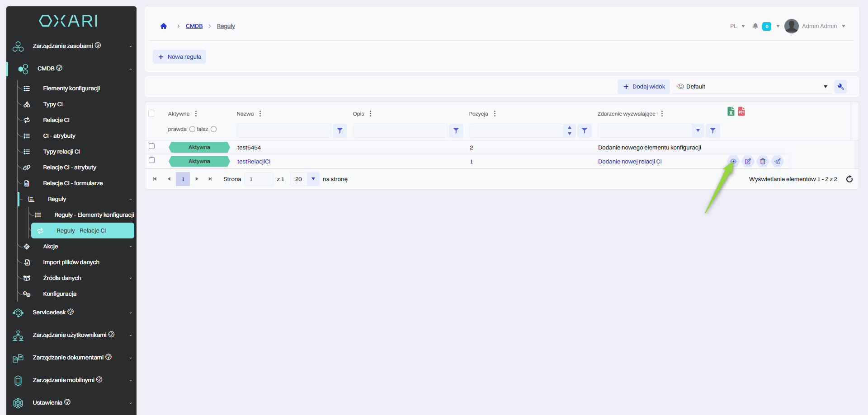This screenshot has width=868, height=415.
Task: Click the paper plane icon in testRelacjiCI row
Action: 778,161
